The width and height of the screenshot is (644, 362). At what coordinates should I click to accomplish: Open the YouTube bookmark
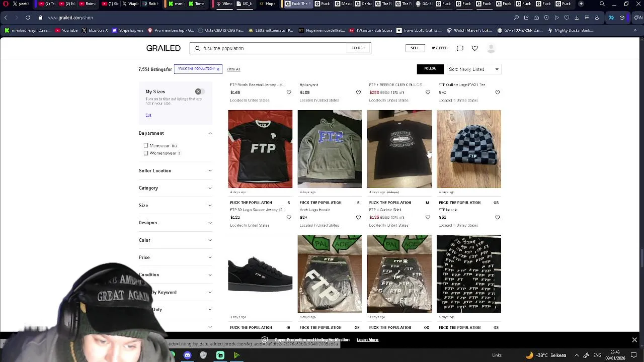(66, 30)
